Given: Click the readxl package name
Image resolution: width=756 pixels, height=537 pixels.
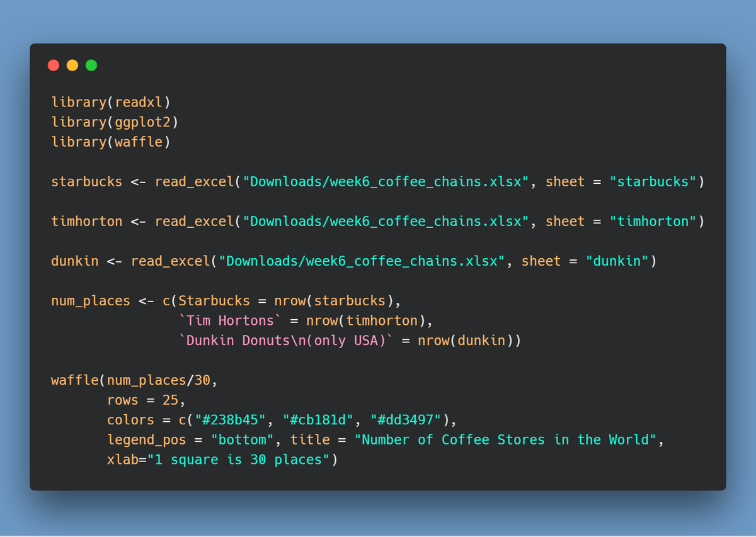Looking at the screenshot, I should pos(139,102).
